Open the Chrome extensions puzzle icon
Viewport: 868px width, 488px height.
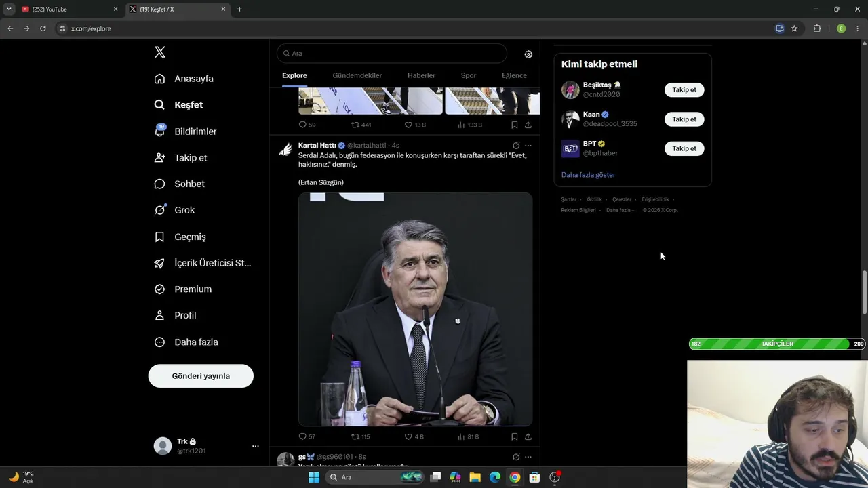pyautogui.click(x=817, y=28)
